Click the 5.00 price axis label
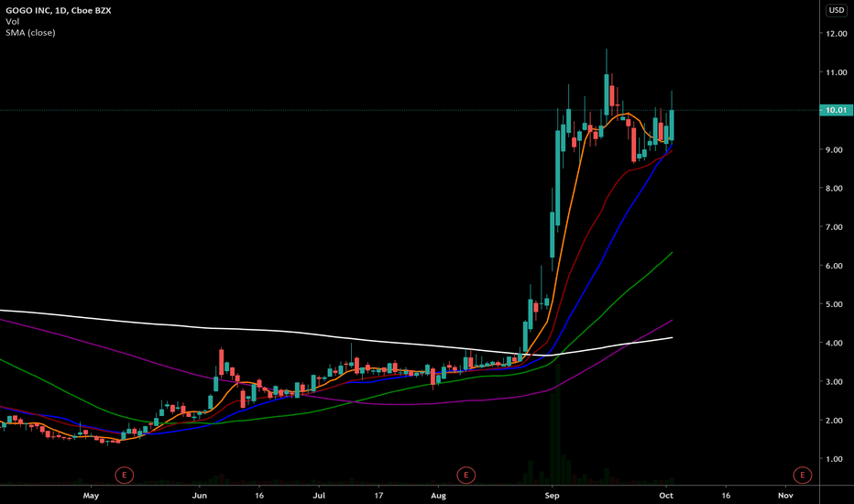This screenshot has width=854, height=504. pos(835,304)
